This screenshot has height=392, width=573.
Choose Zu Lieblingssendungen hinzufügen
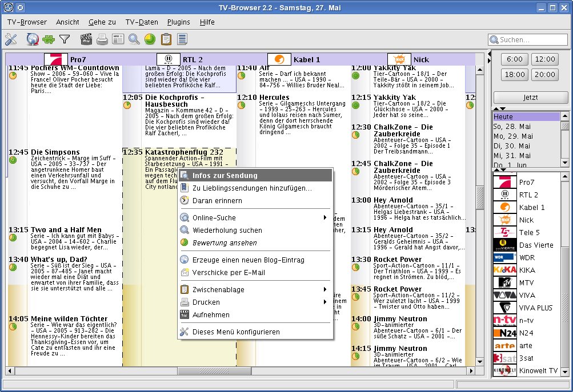pyautogui.click(x=255, y=188)
